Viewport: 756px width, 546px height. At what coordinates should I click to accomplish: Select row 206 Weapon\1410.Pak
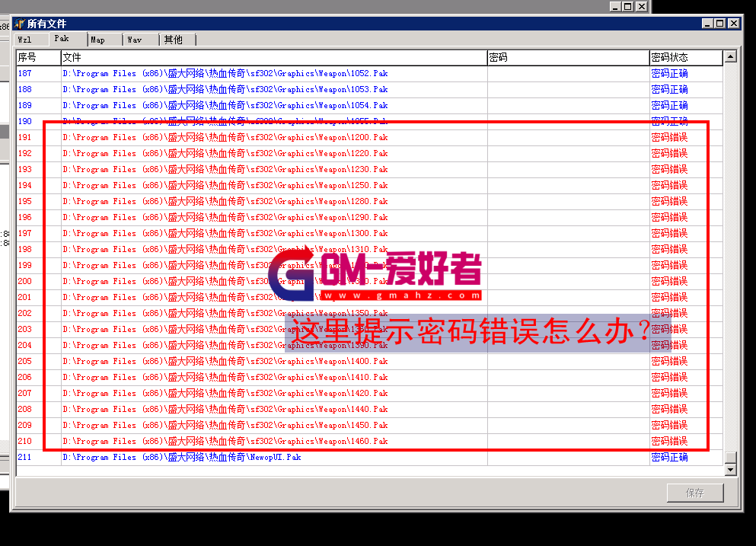(x=369, y=377)
